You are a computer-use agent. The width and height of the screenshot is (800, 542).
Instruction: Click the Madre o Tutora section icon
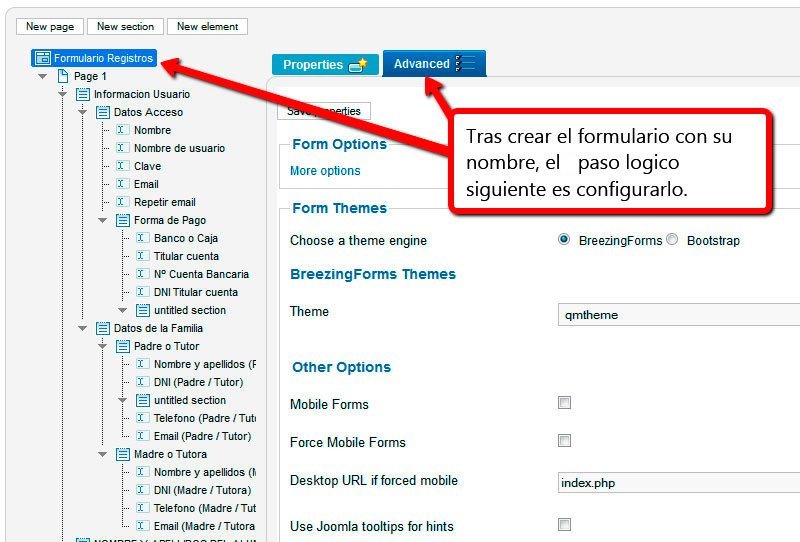(x=123, y=454)
